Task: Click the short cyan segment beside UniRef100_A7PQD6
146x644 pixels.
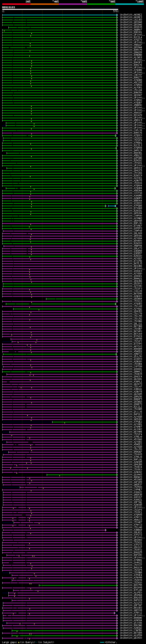Action: (112, 206)
